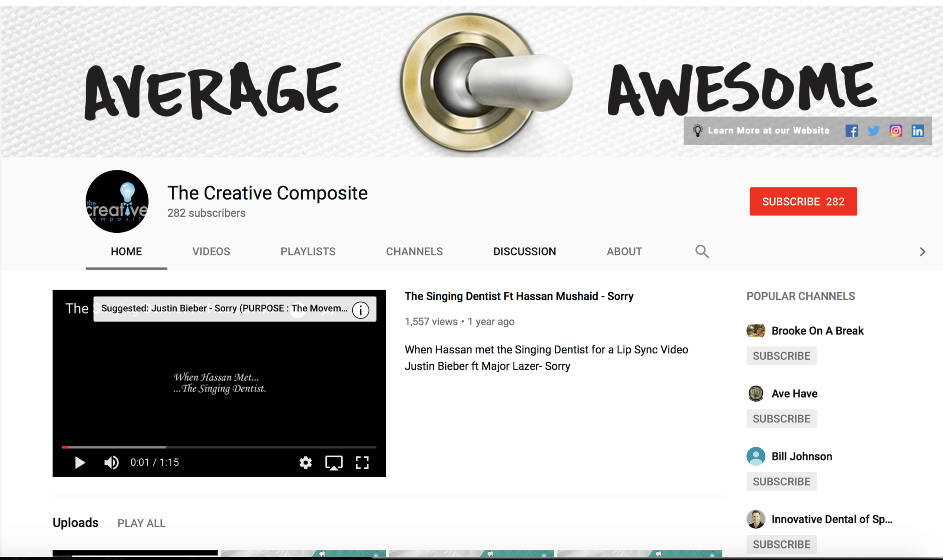This screenshot has width=943, height=560.
Task: Open the Uploads section heading
Action: click(x=76, y=523)
